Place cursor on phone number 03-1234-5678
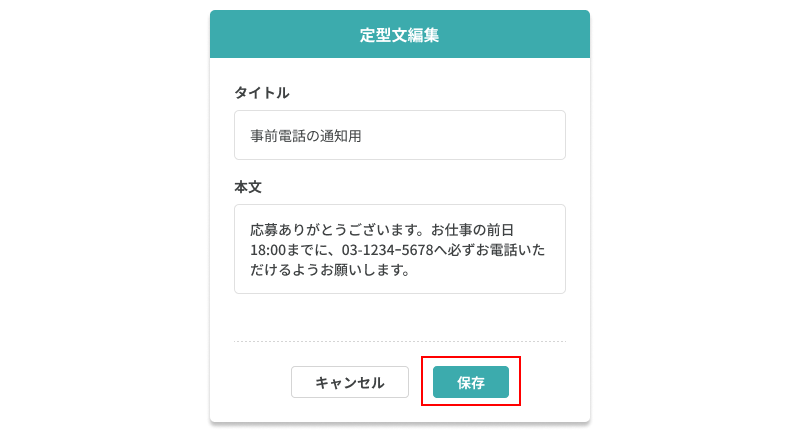This screenshot has width=800, height=440. click(389, 250)
